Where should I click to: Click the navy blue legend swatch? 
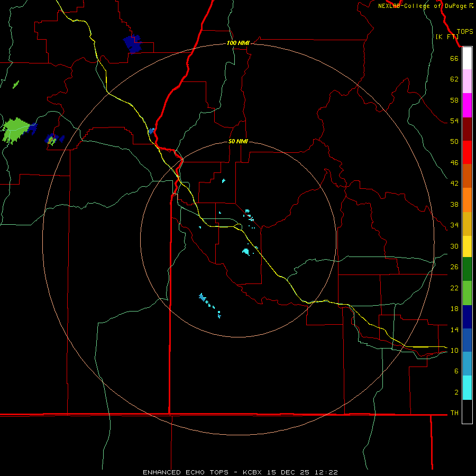click(x=467, y=317)
